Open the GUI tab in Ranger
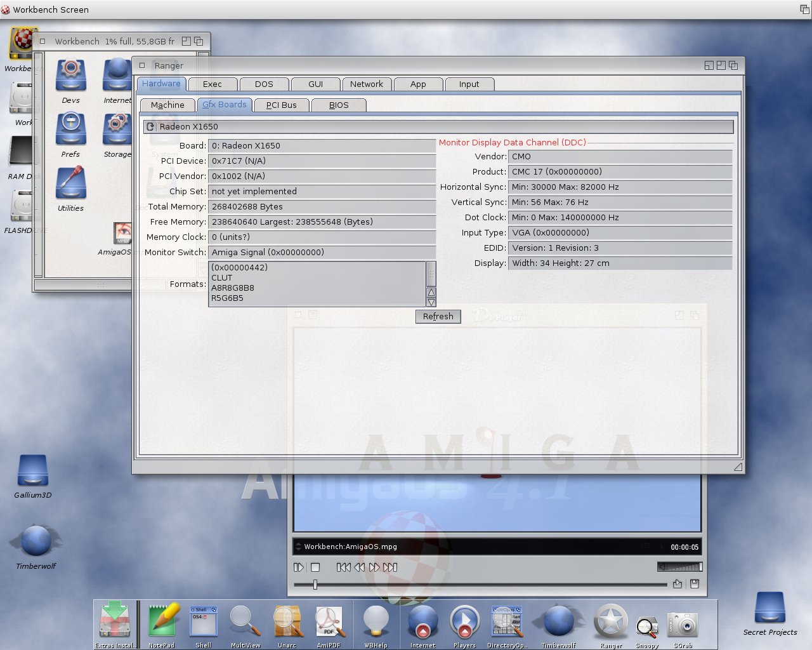Image resolution: width=812 pixels, height=650 pixels. [x=315, y=84]
